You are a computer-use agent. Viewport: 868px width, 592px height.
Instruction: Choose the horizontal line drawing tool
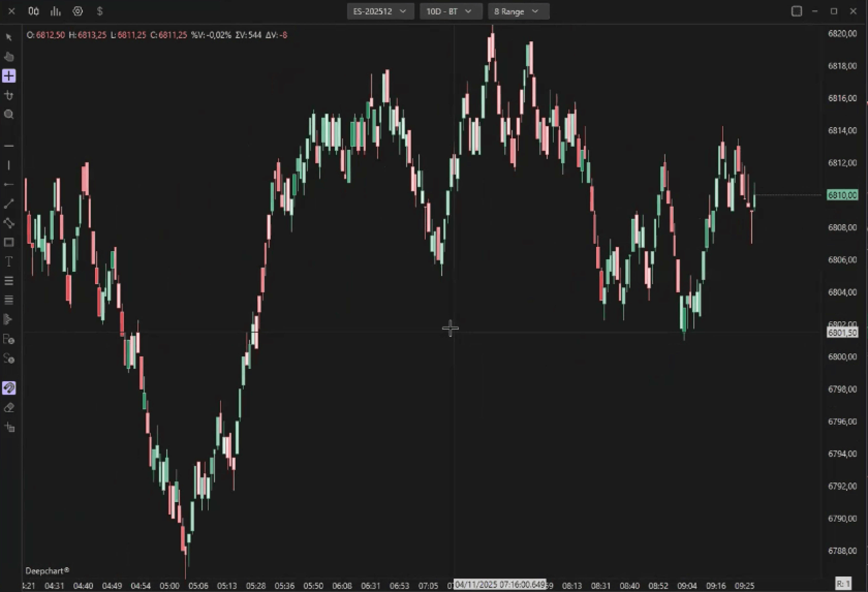coord(9,146)
